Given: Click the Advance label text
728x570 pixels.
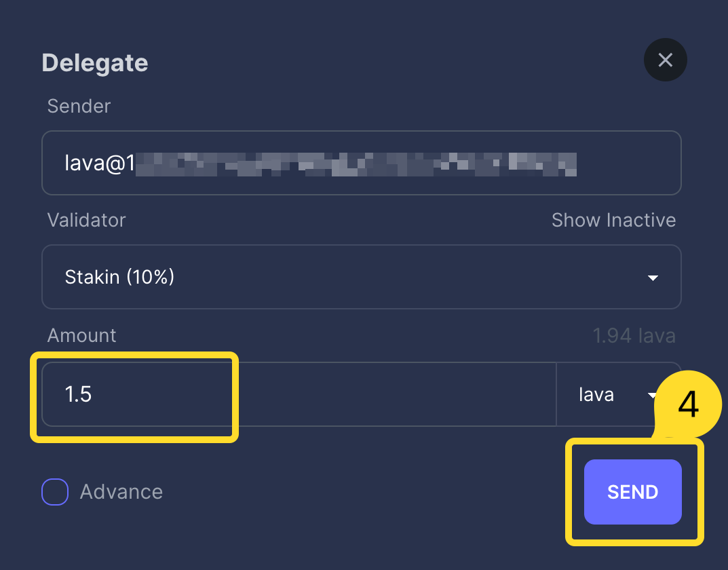Looking at the screenshot, I should coord(121,492).
